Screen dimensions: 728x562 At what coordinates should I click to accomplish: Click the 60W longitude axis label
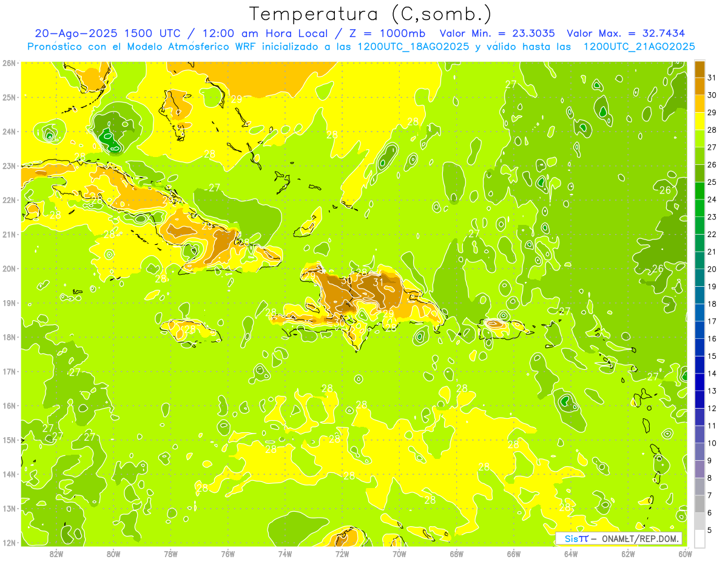685,554
